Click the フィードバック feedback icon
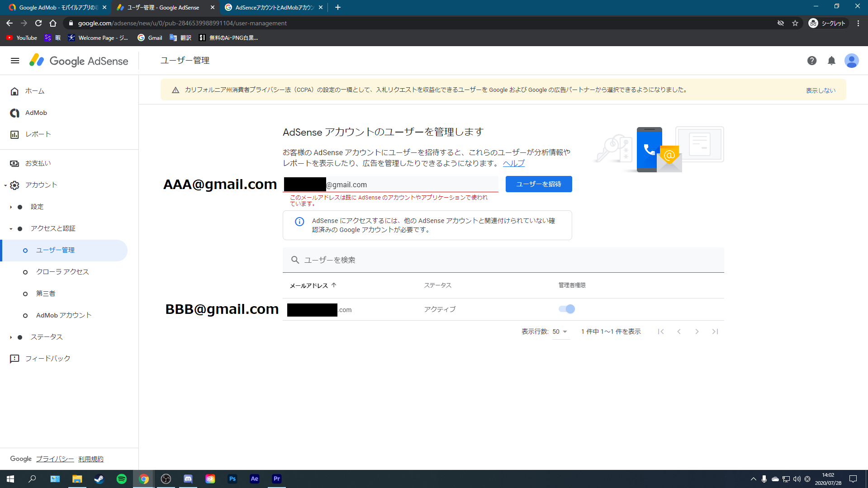The image size is (868, 488). pos(14,359)
